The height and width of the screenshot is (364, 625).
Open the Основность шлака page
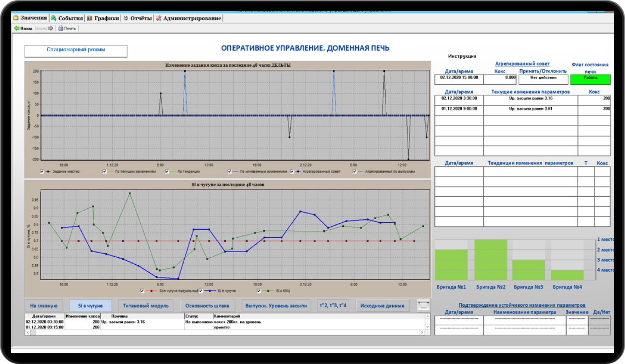pos(207,306)
